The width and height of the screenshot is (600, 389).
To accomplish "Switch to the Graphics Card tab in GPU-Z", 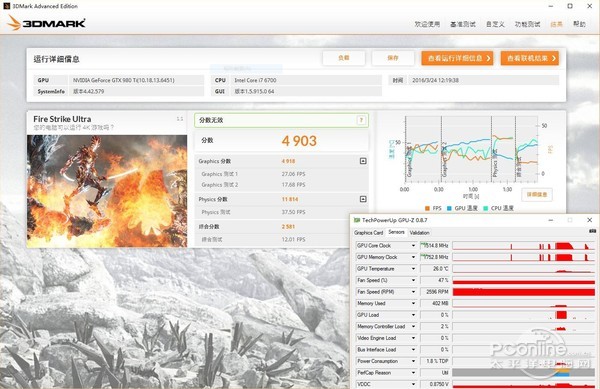I will pos(368,233).
